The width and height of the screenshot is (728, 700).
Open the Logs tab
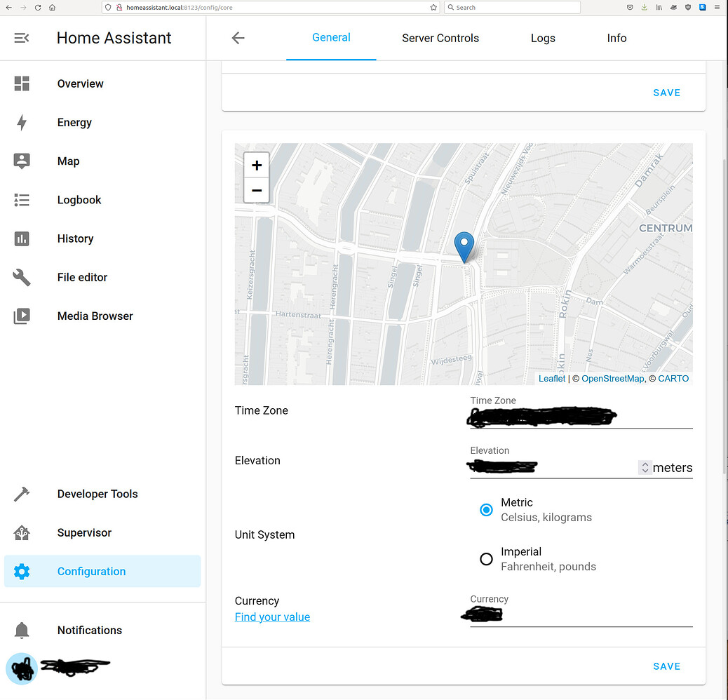(543, 38)
